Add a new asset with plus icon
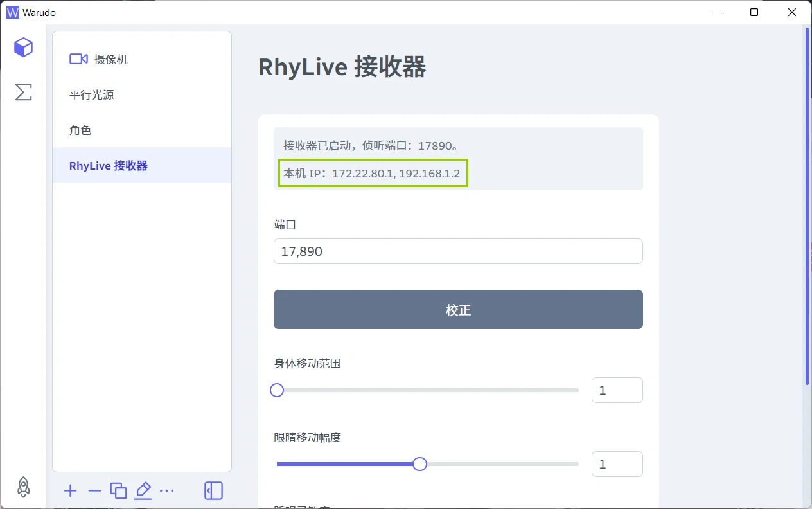This screenshot has height=509, width=812. point(71,491)
